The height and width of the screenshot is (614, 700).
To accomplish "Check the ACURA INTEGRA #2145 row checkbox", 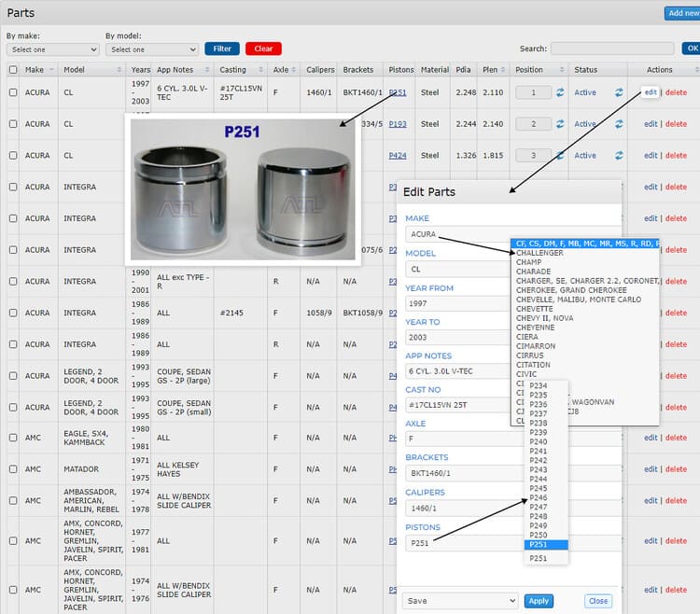I will click(13, 313).
